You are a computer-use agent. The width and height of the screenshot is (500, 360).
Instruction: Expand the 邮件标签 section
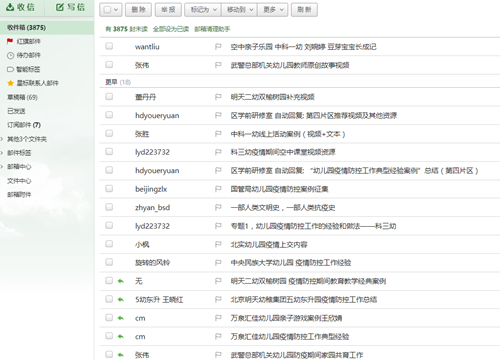(2, 153)
